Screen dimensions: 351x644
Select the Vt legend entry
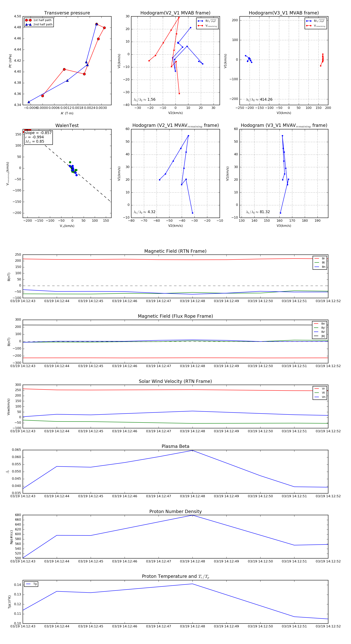click(320, 393)
